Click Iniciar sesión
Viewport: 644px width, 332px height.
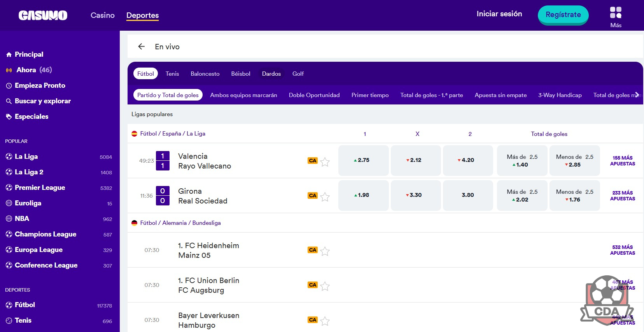499,14
